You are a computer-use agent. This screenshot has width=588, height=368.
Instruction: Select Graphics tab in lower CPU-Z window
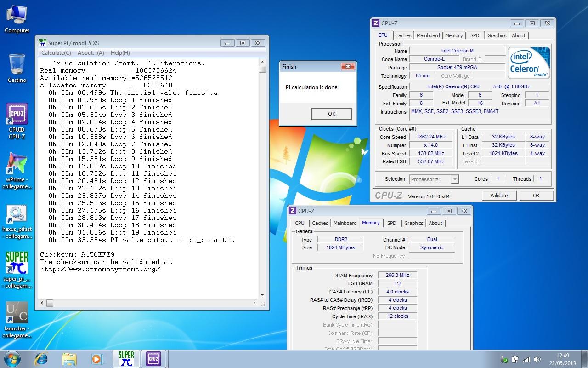(x=414, y=223)
